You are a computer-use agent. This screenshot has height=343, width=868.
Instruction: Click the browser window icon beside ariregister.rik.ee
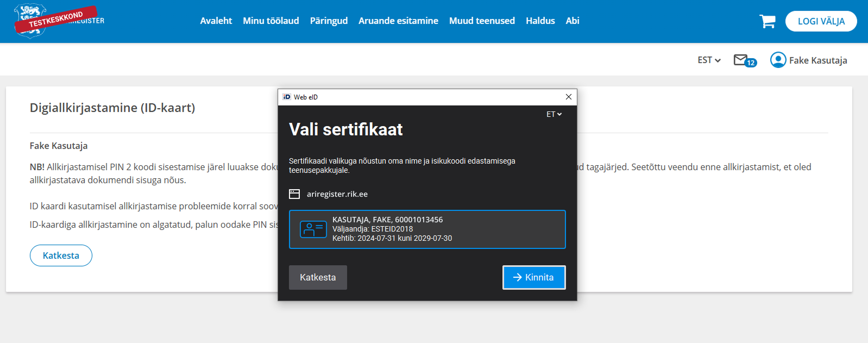coord(294,194)
